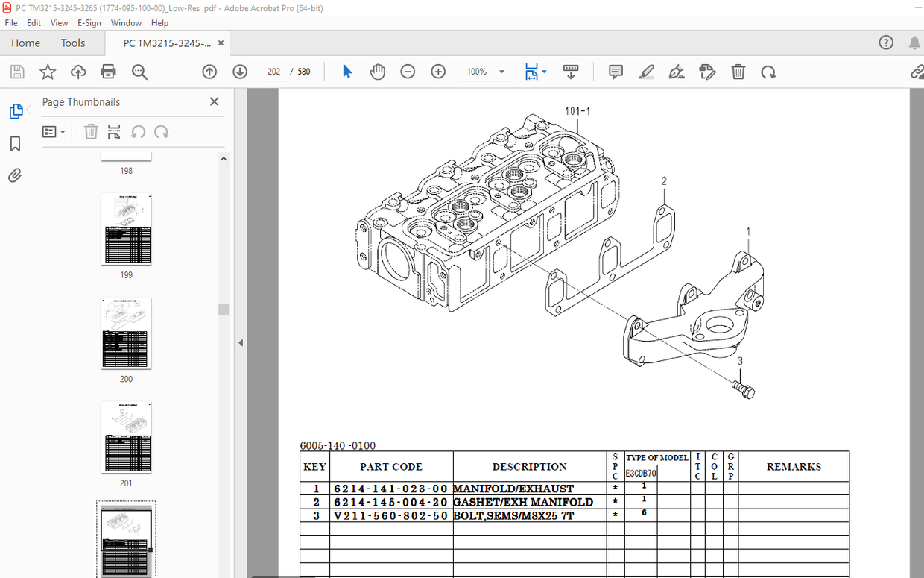Close the Page Thumbnails panel
924x578 pixels.
(215, 101)
